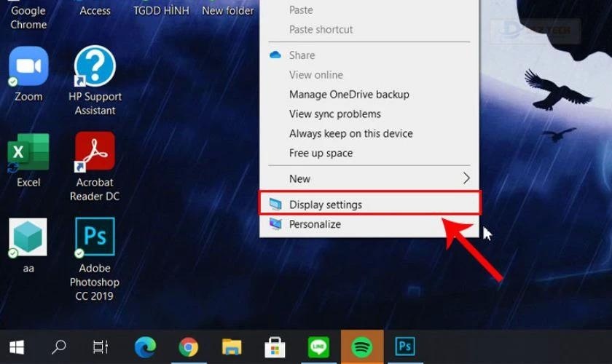
Task: Select View sync problems entry
Action: click(x=369, y=114)
